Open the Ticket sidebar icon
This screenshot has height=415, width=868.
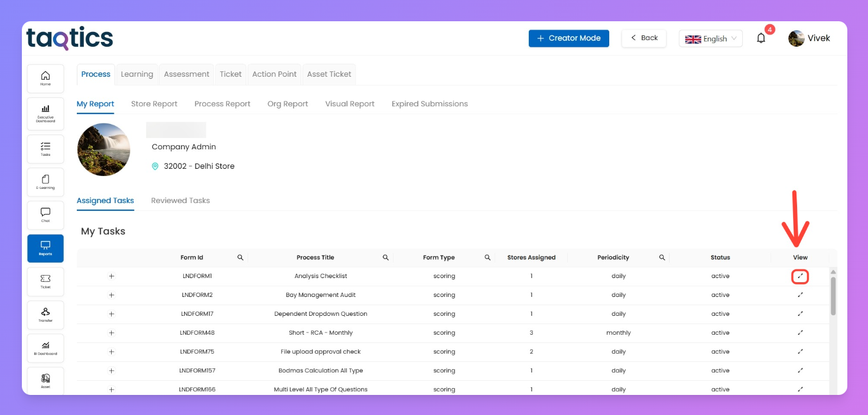point(45,281)
